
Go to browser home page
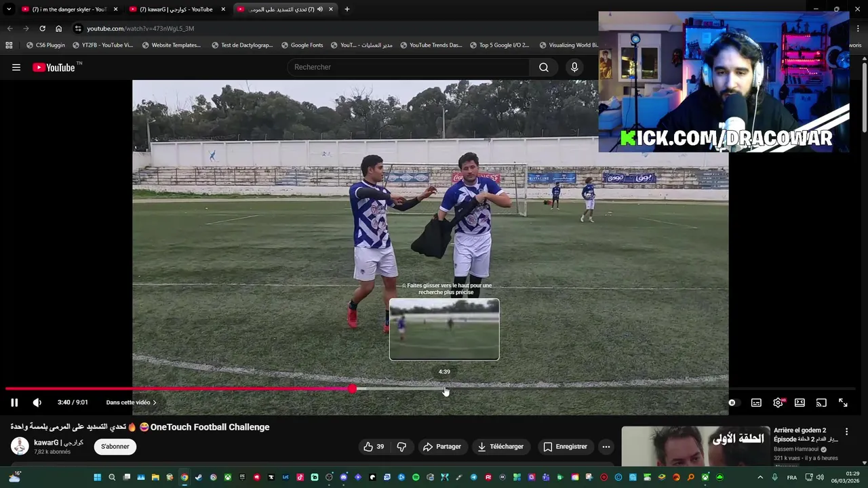[58, 28]
